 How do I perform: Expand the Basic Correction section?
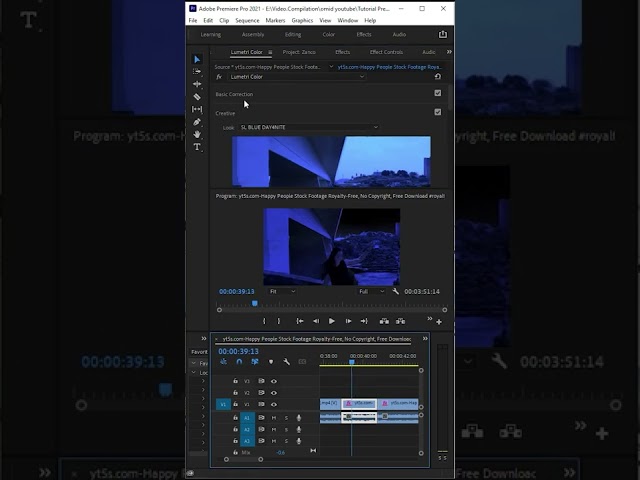point(234,94)
